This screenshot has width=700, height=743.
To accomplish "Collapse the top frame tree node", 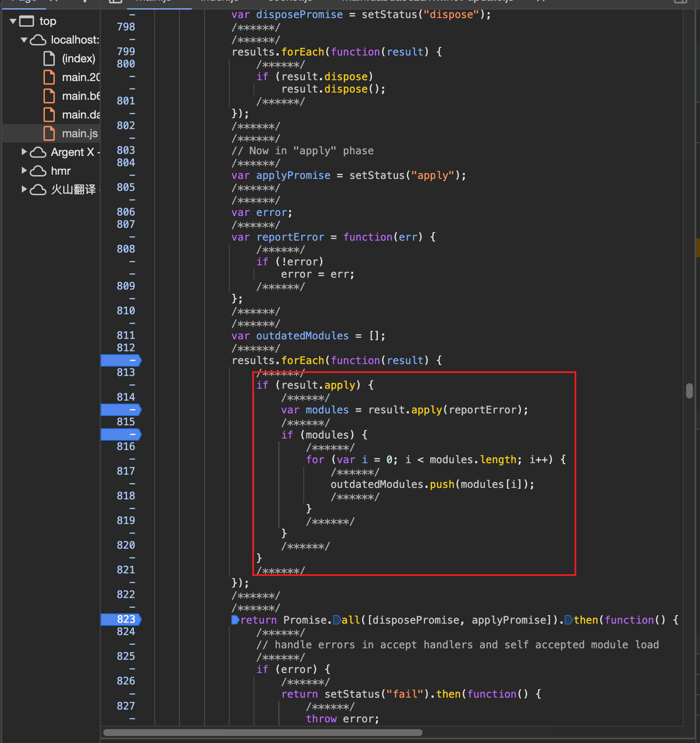I will (x=13, y=21).
